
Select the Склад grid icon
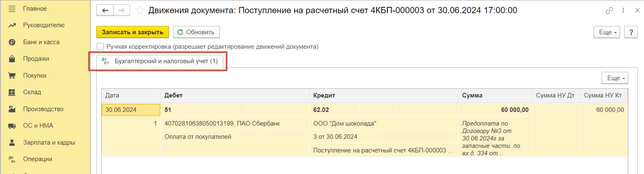[x=12, y=92]
